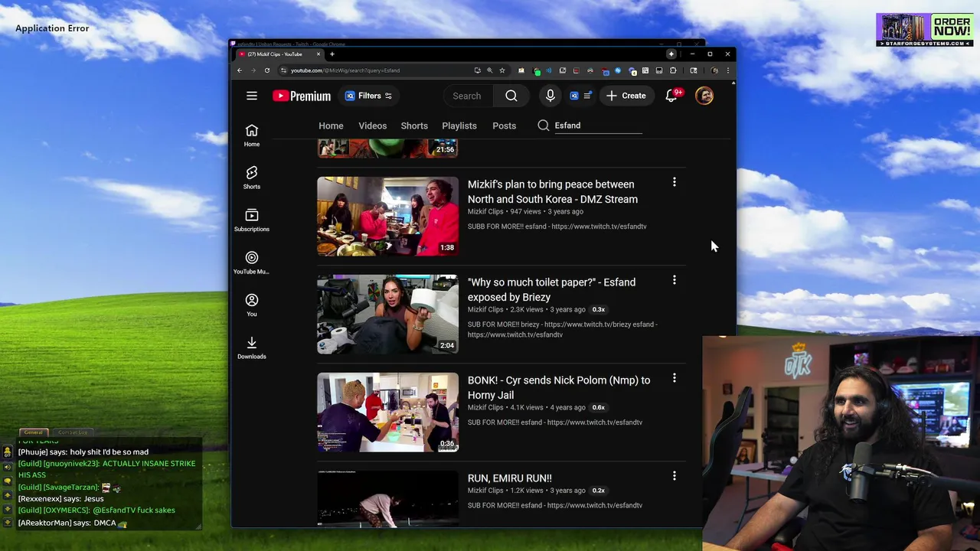
Task: Open title 'Mizkif's plan to bring peace'
Action: [x=553, y=191]
